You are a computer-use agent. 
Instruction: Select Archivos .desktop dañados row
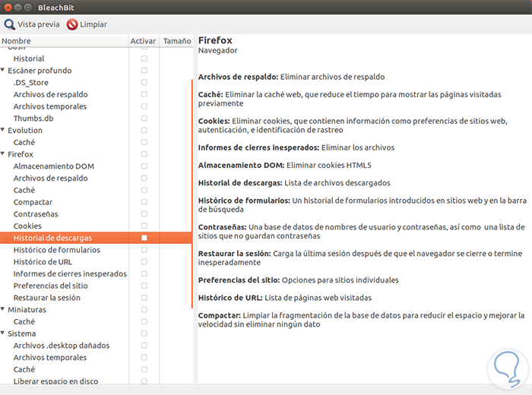(x=96, y=345)
